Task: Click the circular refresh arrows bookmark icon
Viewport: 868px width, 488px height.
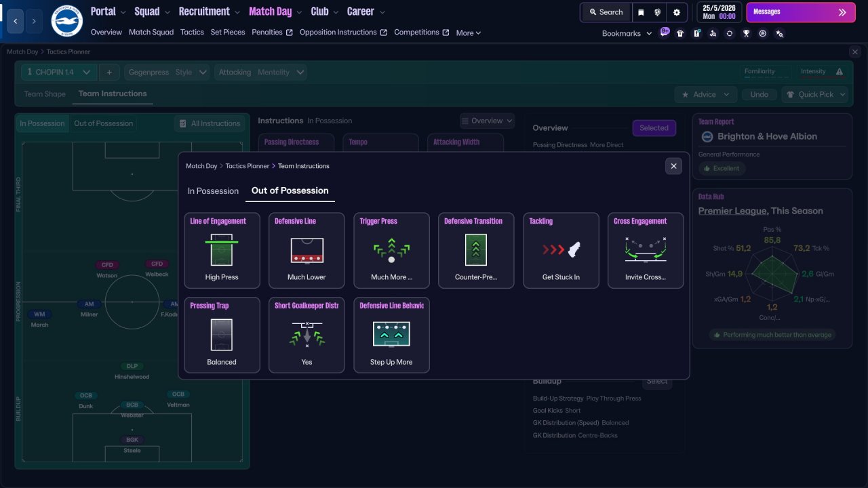Action: [729, 33]
